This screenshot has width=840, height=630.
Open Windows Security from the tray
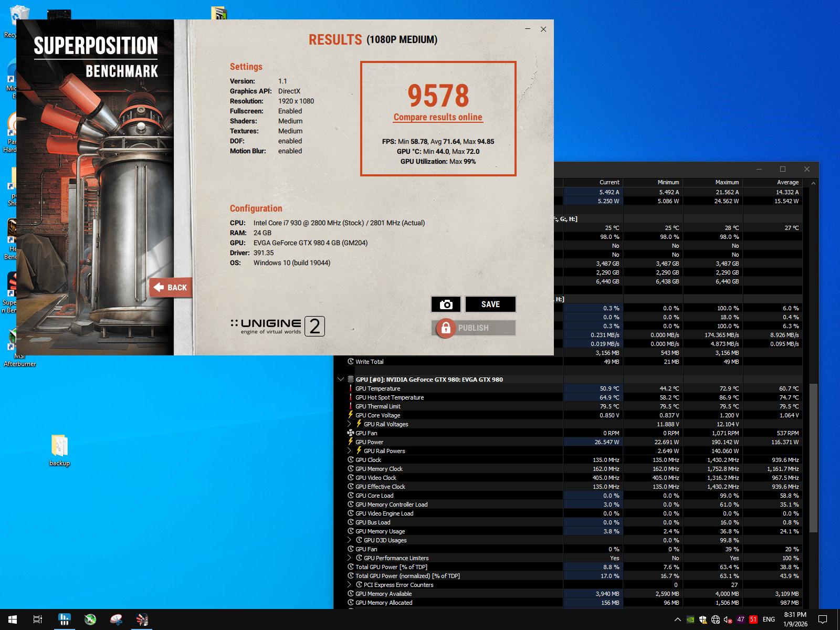tap(703, 619)
